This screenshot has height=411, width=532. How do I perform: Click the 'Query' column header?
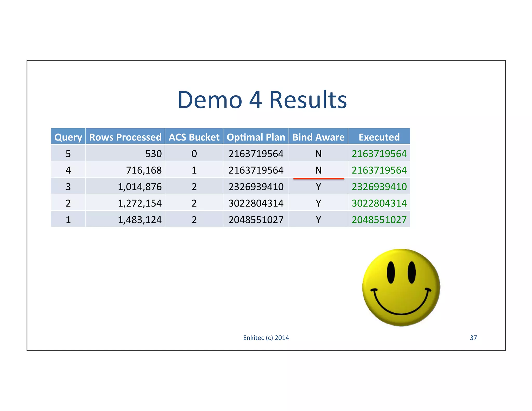[68, 137]
